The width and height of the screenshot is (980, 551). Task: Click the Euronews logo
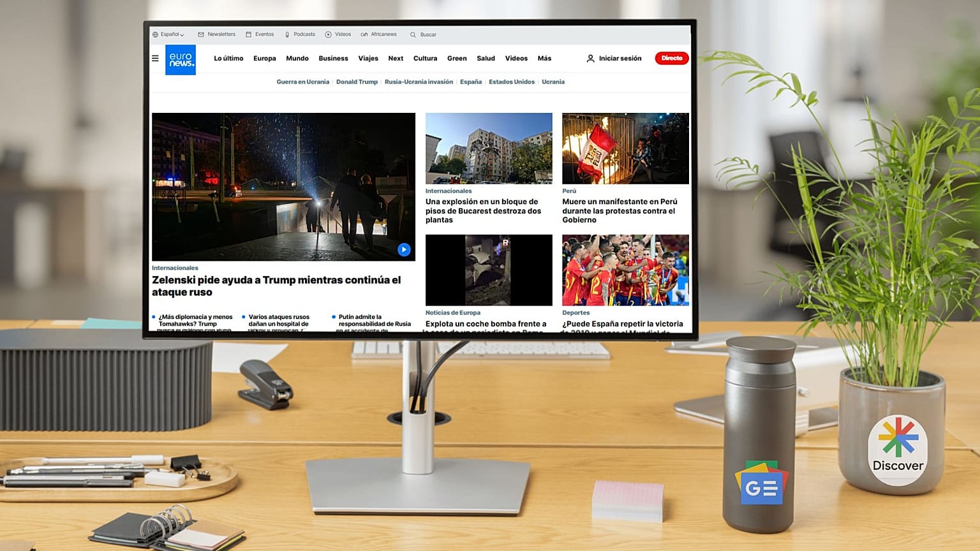coord(181,60)
